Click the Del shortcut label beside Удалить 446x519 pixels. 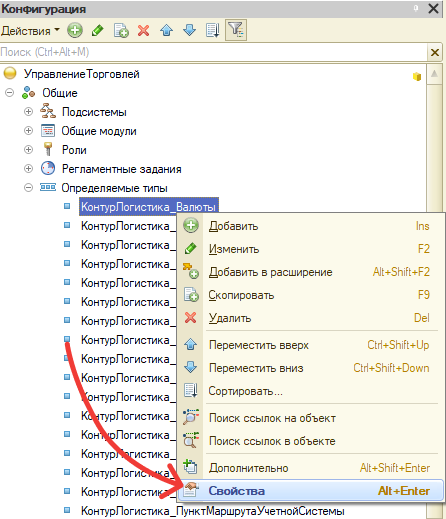pos(422,318)
